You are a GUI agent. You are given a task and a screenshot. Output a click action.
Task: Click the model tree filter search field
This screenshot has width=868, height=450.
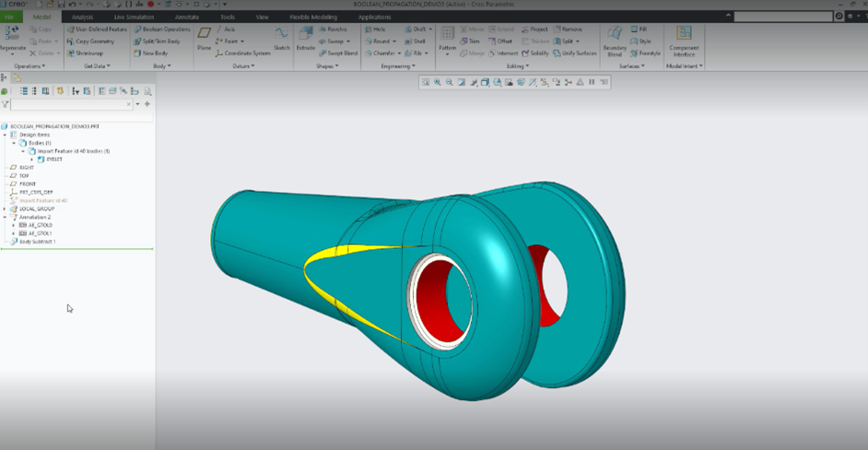pyautogui.click(x=69, y=104)
